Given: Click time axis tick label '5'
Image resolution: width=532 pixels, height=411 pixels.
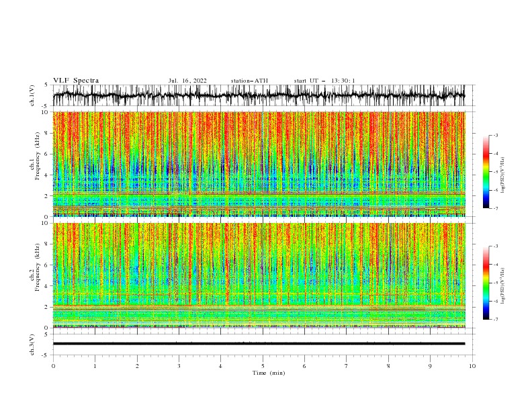Looking at the screenshot, I should tap(263, 366).
